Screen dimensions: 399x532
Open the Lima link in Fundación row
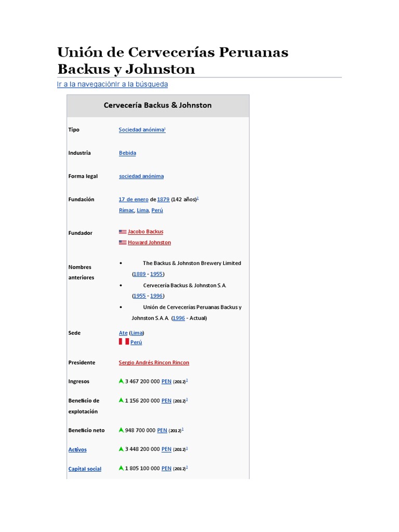click(143, 210)
